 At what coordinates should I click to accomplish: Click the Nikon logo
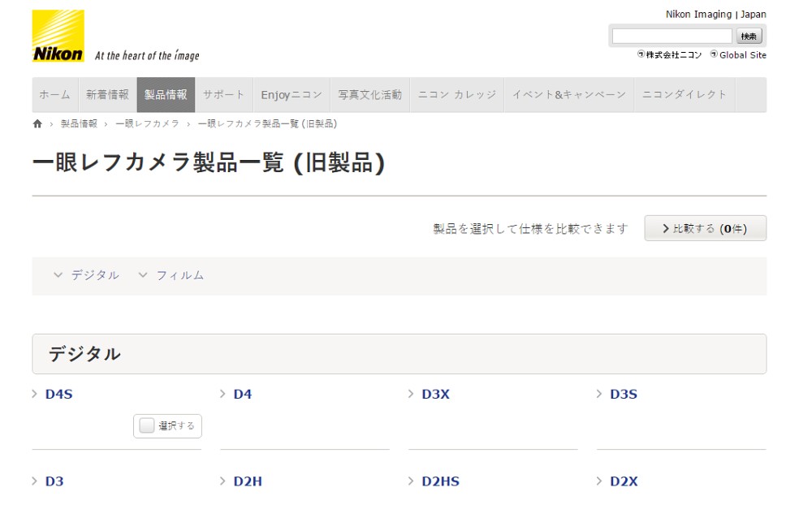58,36
